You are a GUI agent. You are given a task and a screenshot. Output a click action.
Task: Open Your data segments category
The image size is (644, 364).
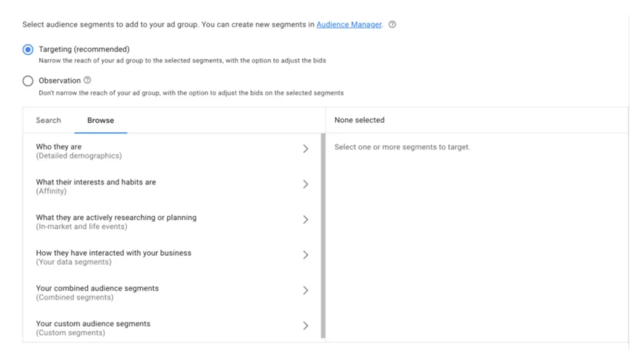pyautogui.click(x=113, y=256)
